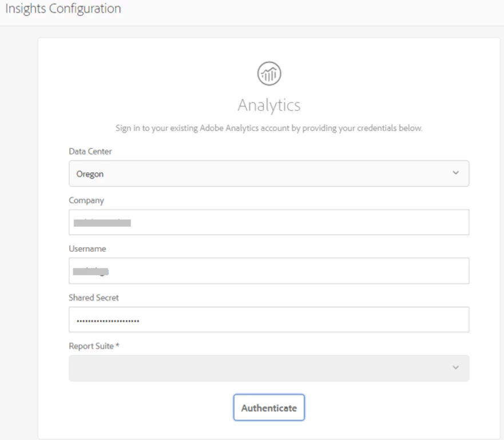Click the Analytics heading text
504x440 pixels.
269,105
